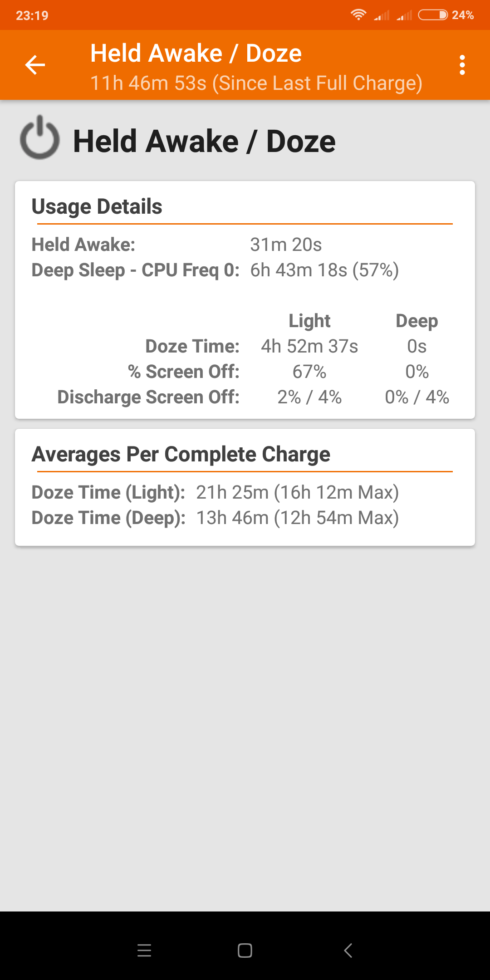Viewport: 490px width, 980px height.
Task: Tap the Doze Time (Deep) average row
Action: tap(215, 518)
